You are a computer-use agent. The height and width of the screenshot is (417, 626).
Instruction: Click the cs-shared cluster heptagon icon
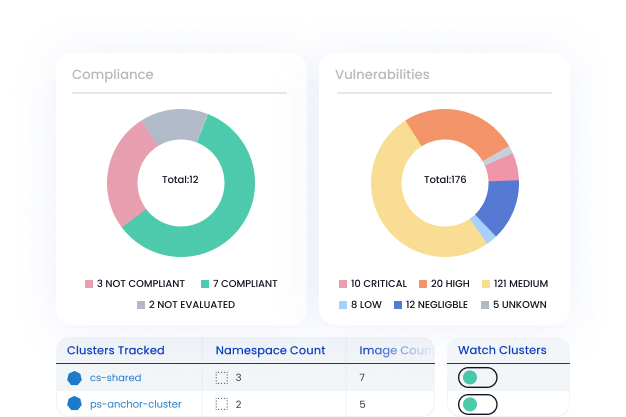click(x=74, y=378)
